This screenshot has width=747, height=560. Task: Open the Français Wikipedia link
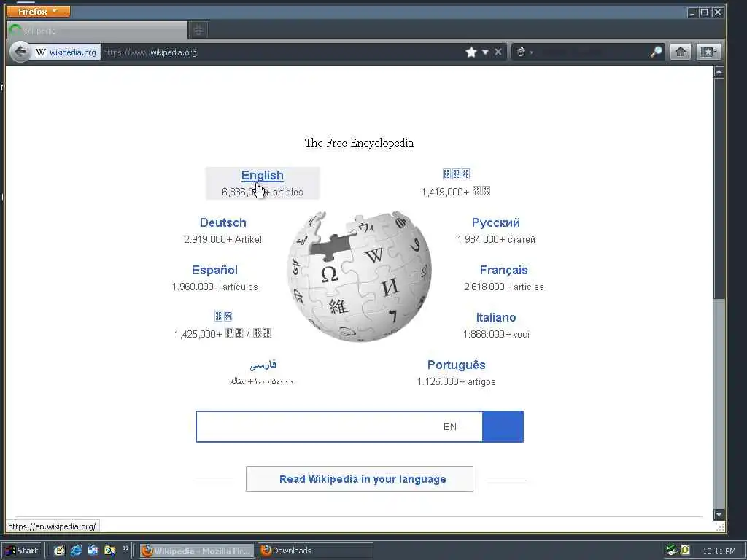(503, 270)
